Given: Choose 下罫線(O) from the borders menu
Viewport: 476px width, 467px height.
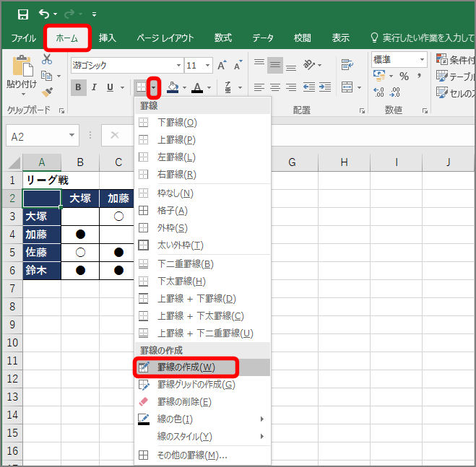Looking at the screenshot, I should point(202,123).
